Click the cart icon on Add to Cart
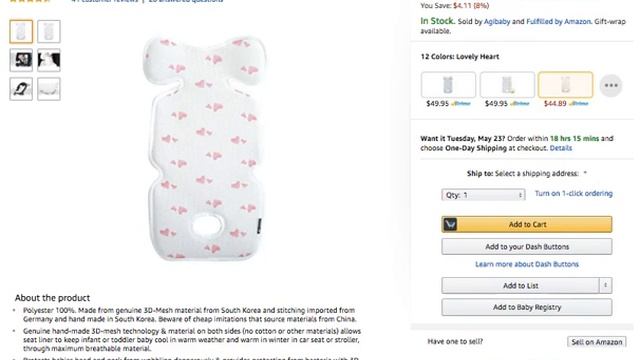The height and width of the screenshot is (360, 640). tap(450, 224)
